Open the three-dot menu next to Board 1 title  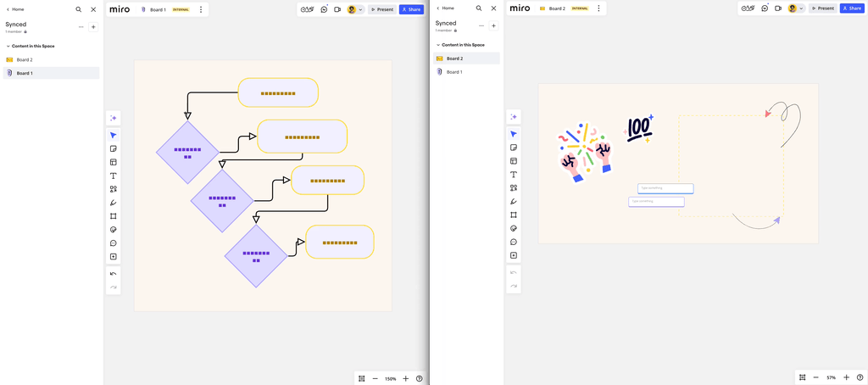[201, 9]
